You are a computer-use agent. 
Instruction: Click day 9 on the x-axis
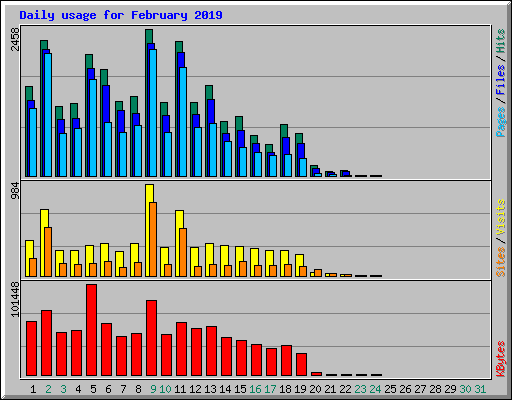153,389
